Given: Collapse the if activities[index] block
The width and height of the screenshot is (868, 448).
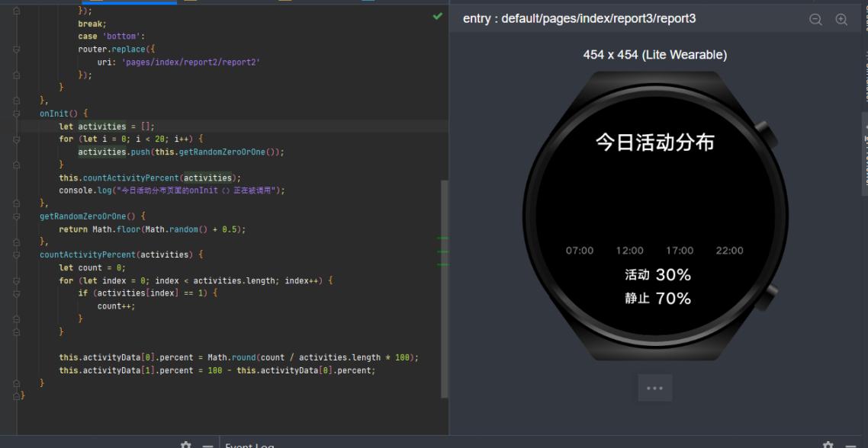Looking at the screenshot, I should pos(17,293).
